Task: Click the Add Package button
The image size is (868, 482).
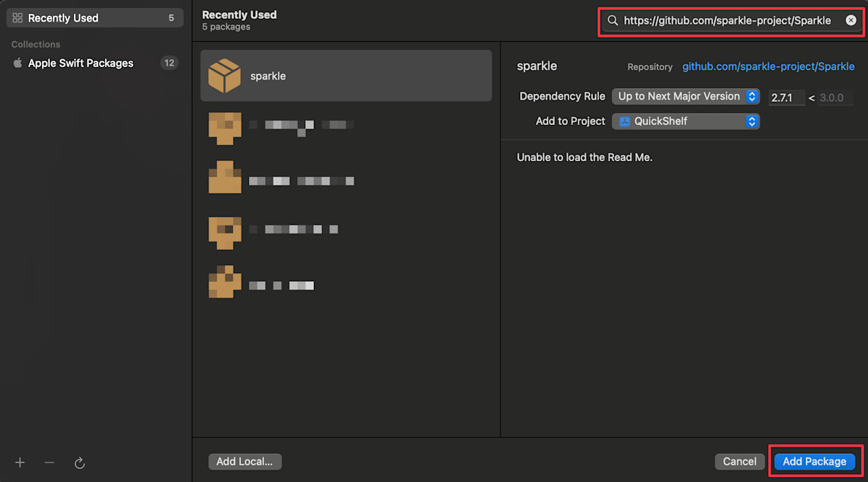Action: [814, 462]
